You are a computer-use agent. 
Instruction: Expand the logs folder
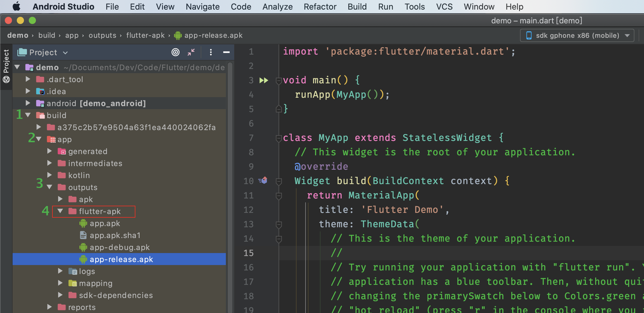click(x=60, y=271)
